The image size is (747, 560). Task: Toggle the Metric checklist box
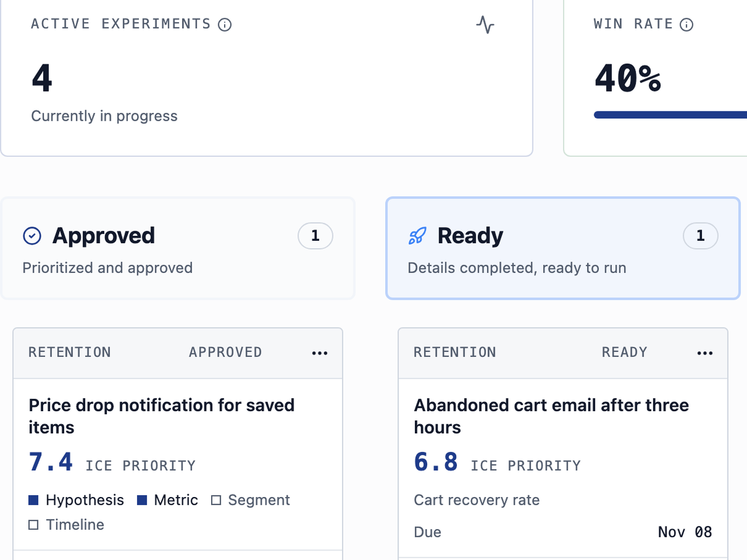[x=142, y=500]
